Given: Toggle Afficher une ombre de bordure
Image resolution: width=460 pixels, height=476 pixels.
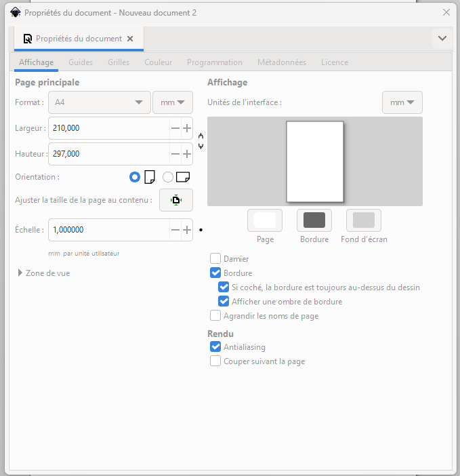Looking at the screenshot, I should (224, 302).
